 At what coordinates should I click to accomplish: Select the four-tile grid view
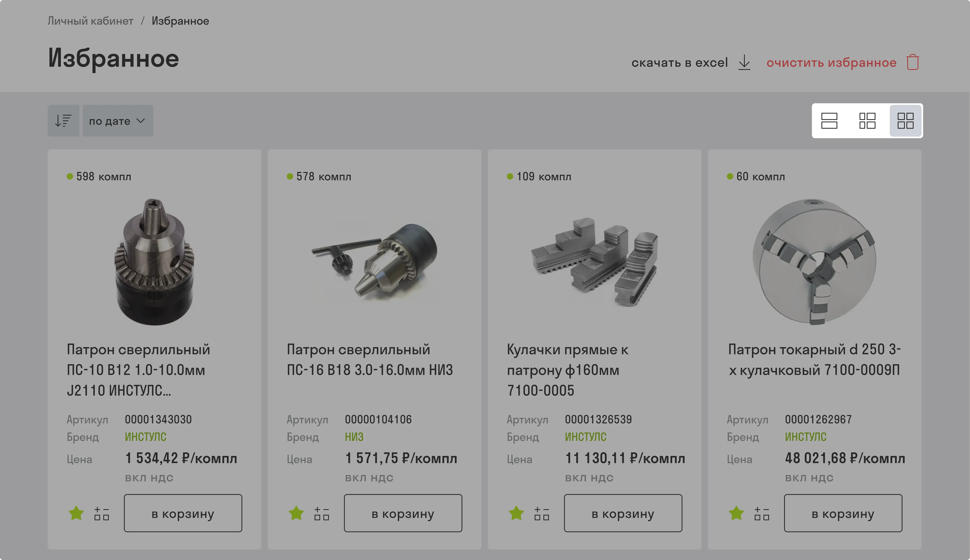[x=905, y=121]
